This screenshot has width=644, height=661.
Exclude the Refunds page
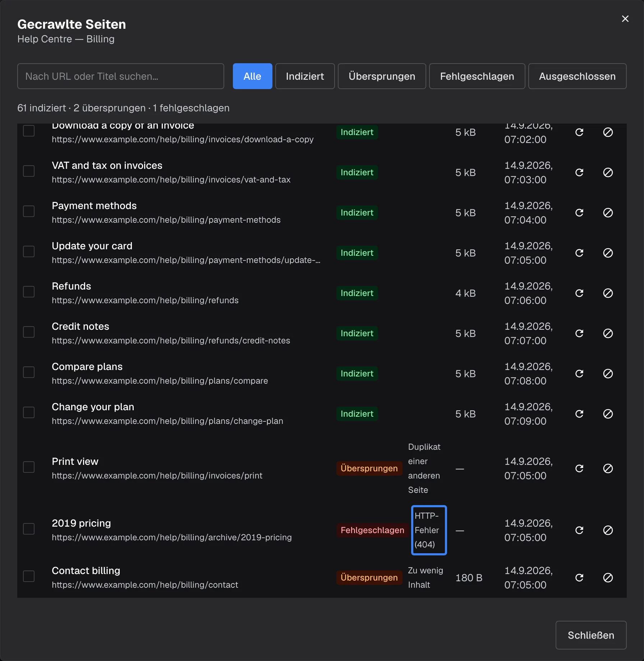[608, 293]
